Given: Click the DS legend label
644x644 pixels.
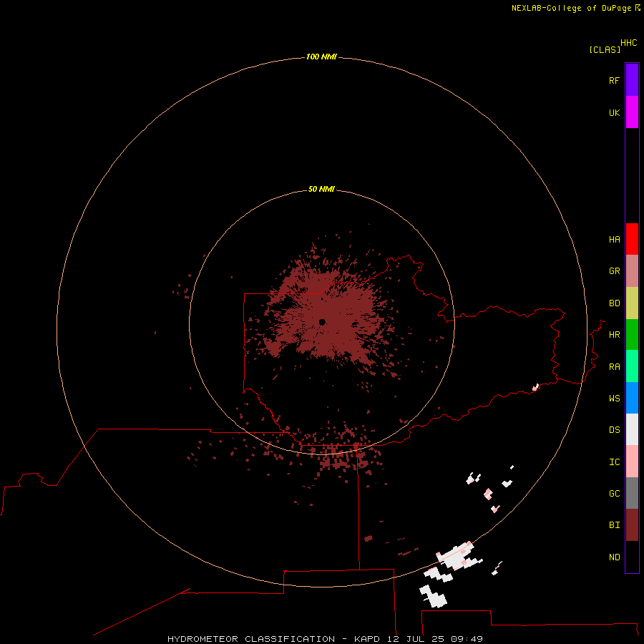Looking at the screenshot, I should [x=615, y=430].
